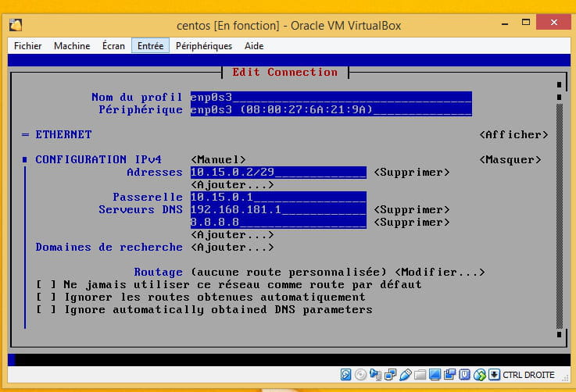Click the Passerelle field showing 10.15.0.1

[x=277, y=198]
